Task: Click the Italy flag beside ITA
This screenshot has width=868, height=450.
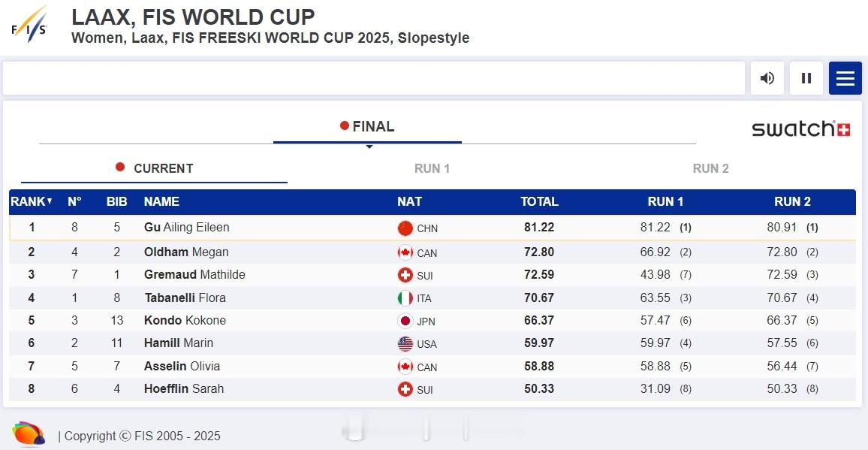Action: (405, 298)
